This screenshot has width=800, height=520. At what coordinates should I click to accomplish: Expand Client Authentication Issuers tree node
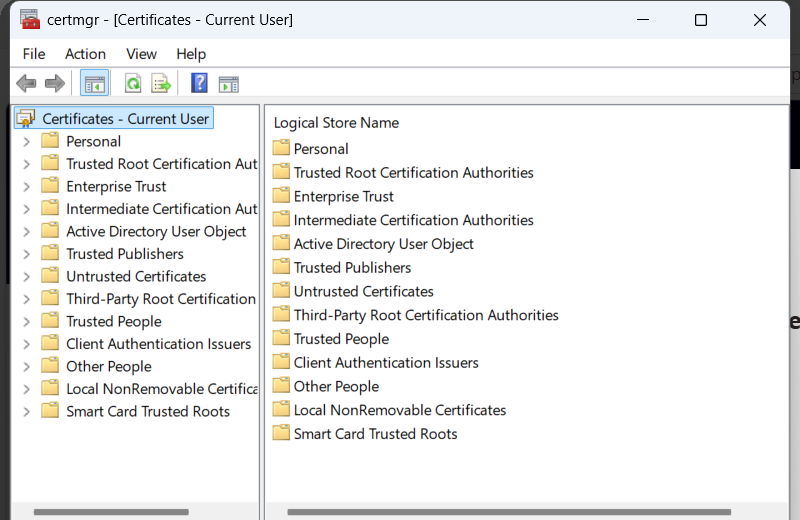pyautogui.click(x=27, y=343)
